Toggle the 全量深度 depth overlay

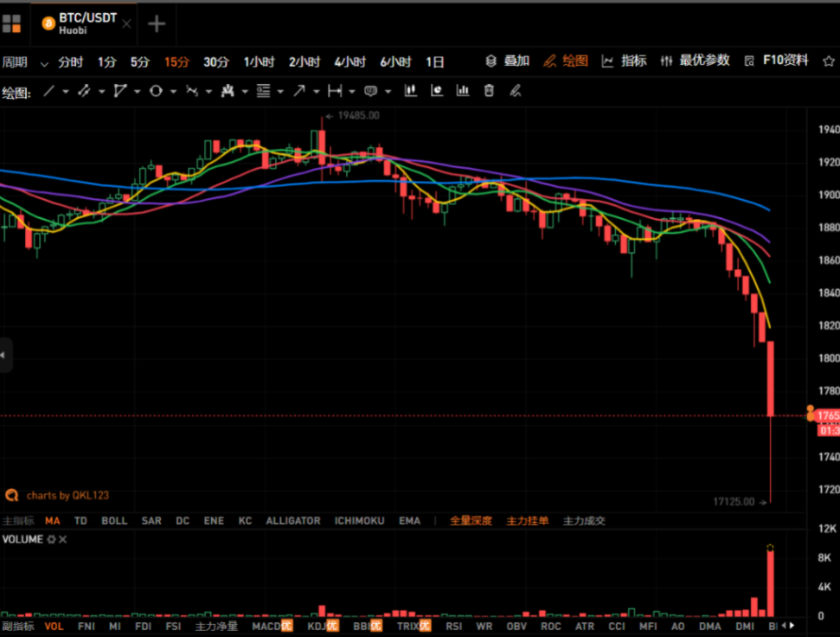point(471,521)
